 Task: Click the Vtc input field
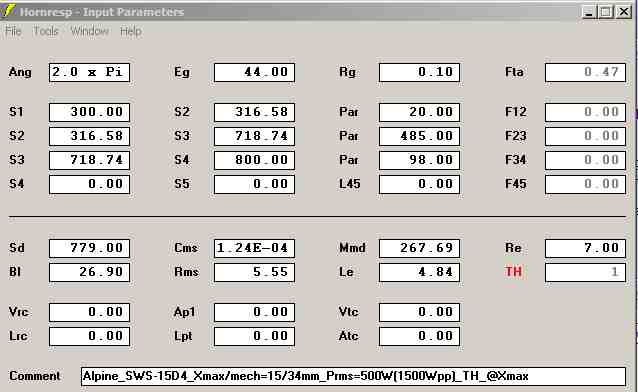(x=419, y=312)
